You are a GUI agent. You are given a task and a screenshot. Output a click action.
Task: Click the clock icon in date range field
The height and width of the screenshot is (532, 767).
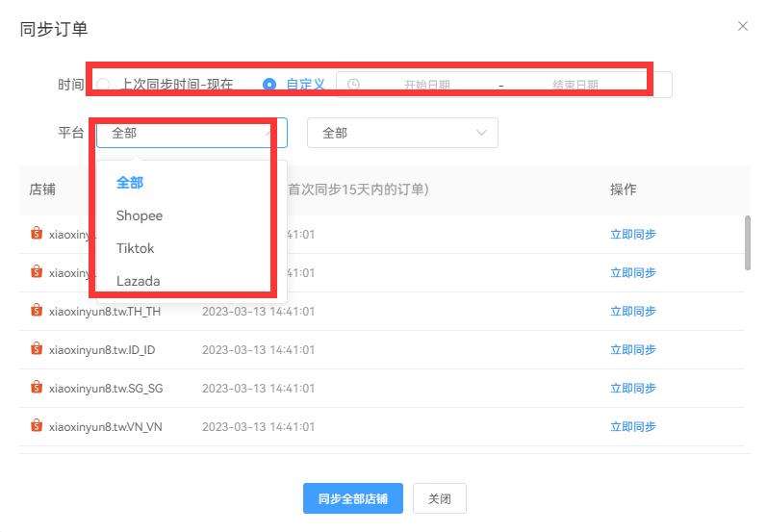tap(353, 85)
